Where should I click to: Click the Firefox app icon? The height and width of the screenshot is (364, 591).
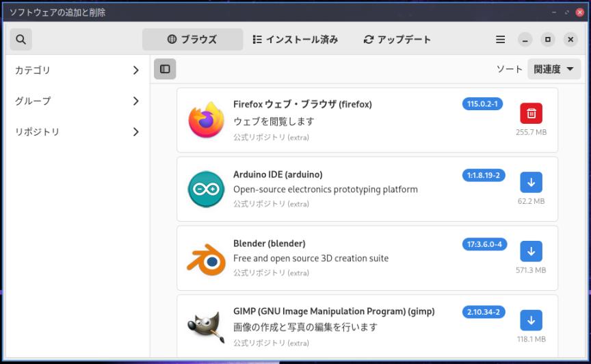[x=206, y=120]
